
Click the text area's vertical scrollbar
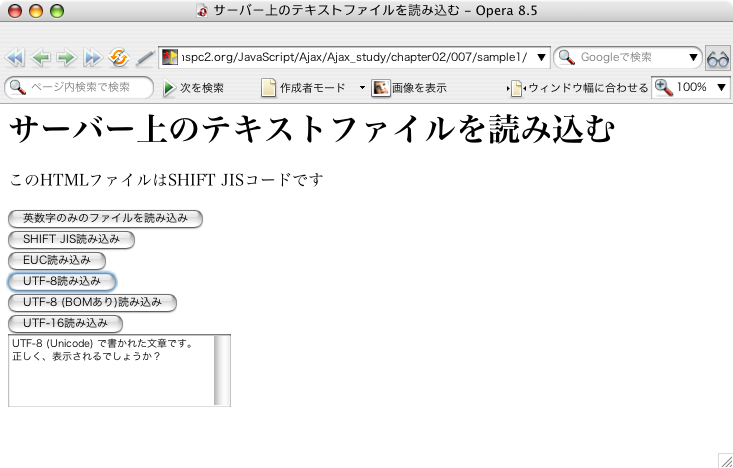pyautogui.click(x=222, y=370)
